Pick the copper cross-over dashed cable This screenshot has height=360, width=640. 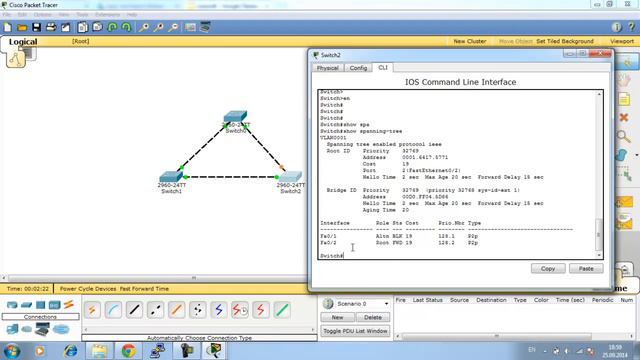click(x=156, y=310)
